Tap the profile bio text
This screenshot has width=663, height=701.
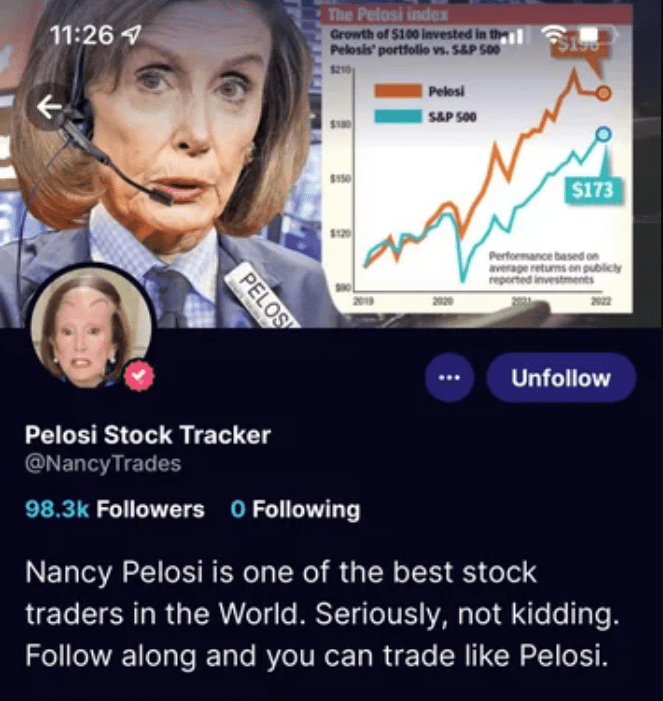[x=322, y=613]
